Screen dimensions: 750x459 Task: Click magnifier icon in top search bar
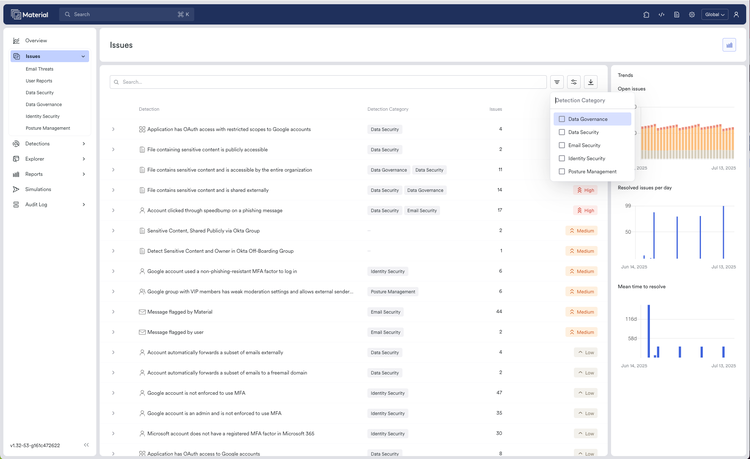[67, 14]
